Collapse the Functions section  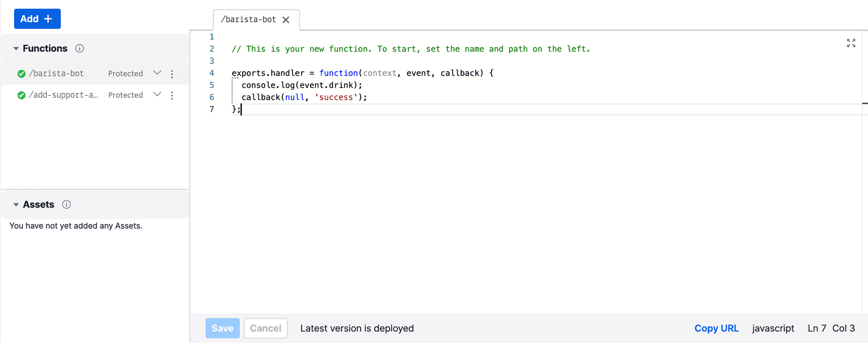point(16,49)
